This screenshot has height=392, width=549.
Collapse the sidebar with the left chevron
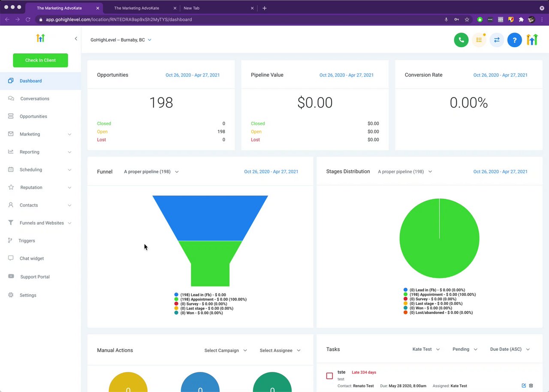click(76, 39)
